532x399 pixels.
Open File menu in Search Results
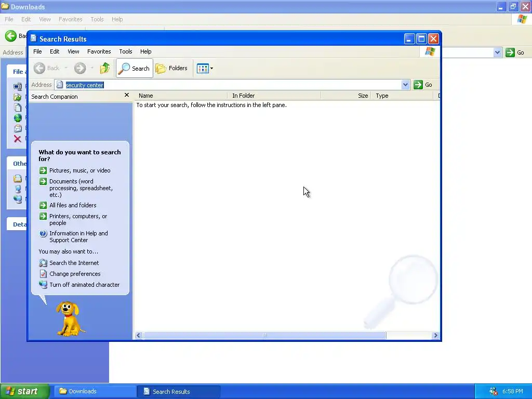pyautogui.click(x=37, y=51)
